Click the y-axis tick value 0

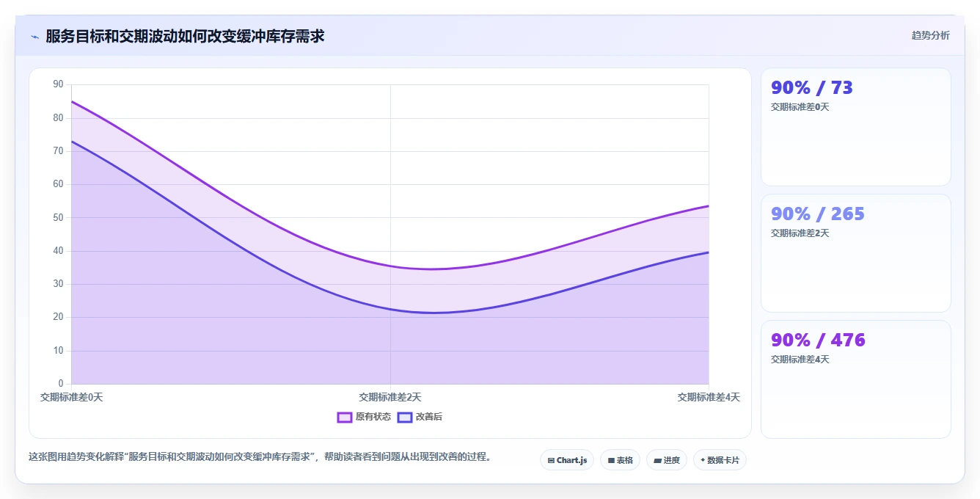point(61,384)
